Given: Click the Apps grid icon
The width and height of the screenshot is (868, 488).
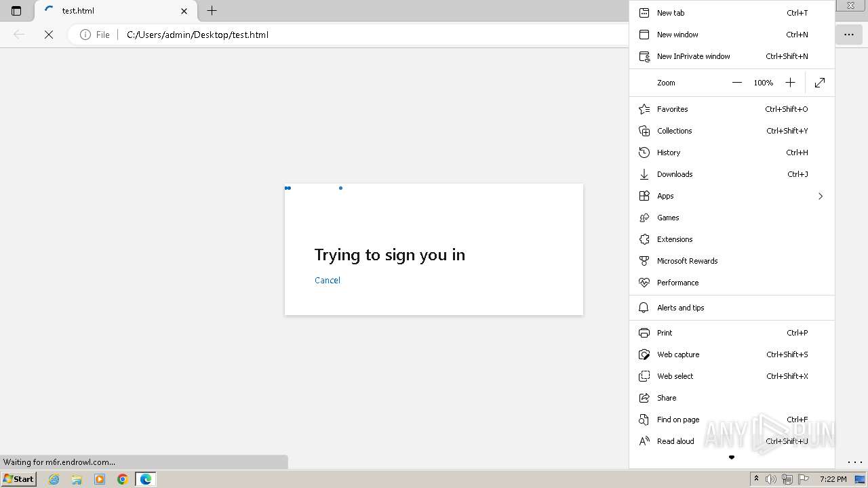Looking at the screenshot, I should pos(644,196).
